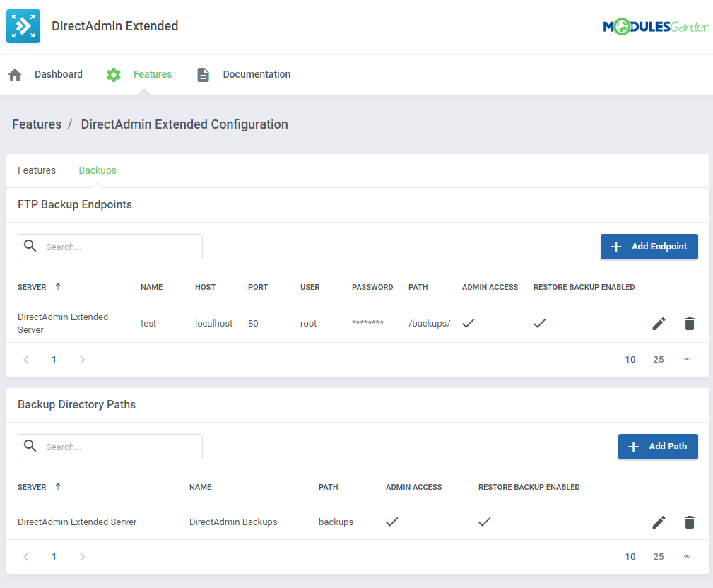
Task: Show unlimited entries in FTP endpoints table
Action: (x=687, y=360)
